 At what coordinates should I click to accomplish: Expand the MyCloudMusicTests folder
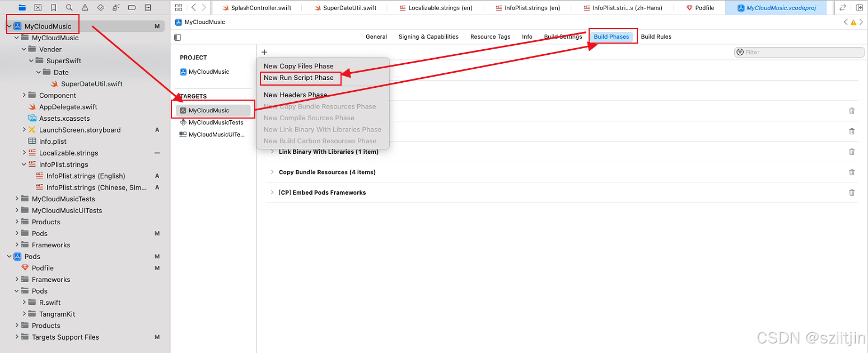pos(17,199)
